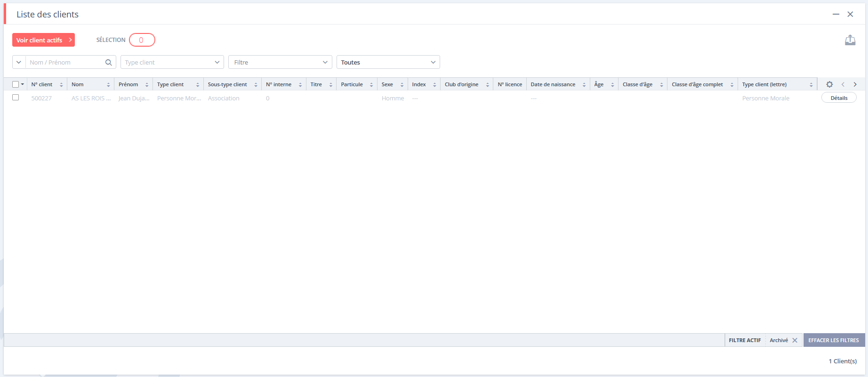Sort by Sexe column arrows
This screenshot has height=377, width=868.
coord(402,85)
